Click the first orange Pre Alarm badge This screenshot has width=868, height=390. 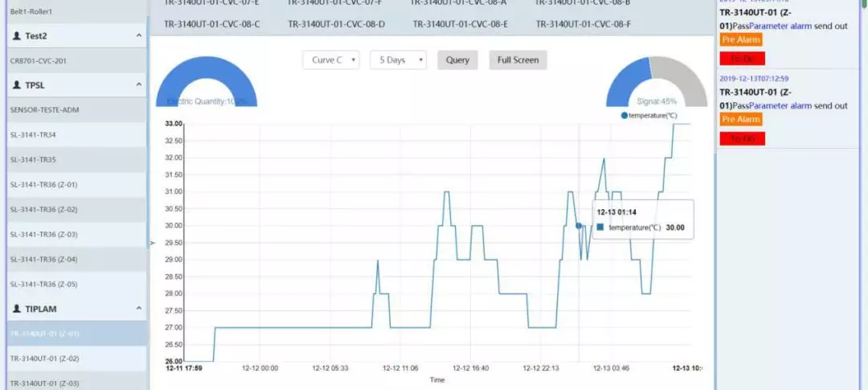pyautogui.click(x=741, y=39)
